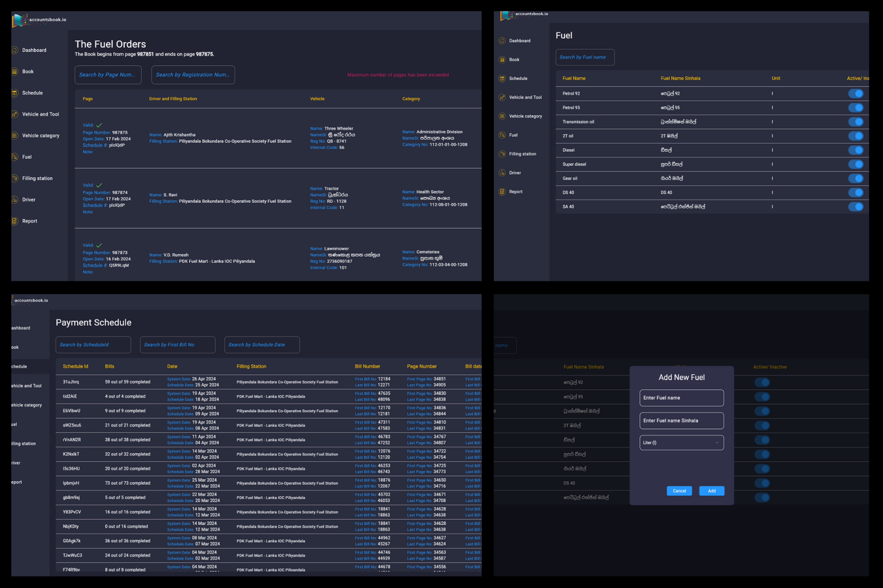Click Dashboard icon in Fuel Orders sidebar

click(x=15, y=50)
